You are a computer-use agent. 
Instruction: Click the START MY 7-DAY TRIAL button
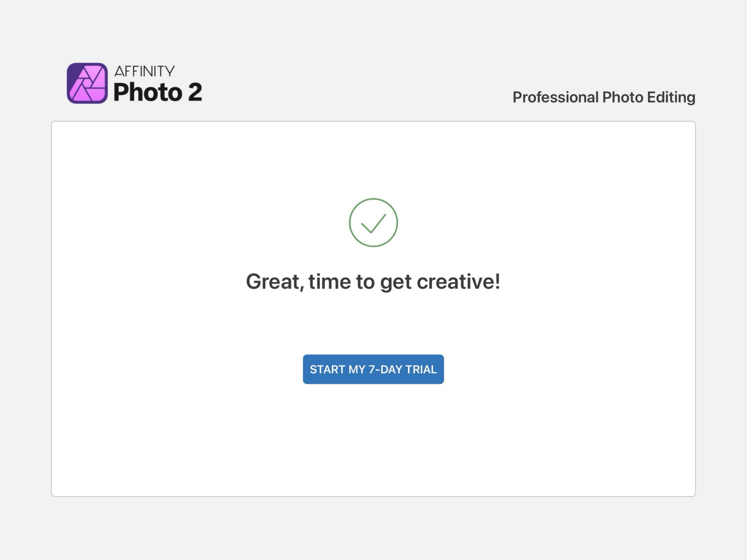point(373,369)
